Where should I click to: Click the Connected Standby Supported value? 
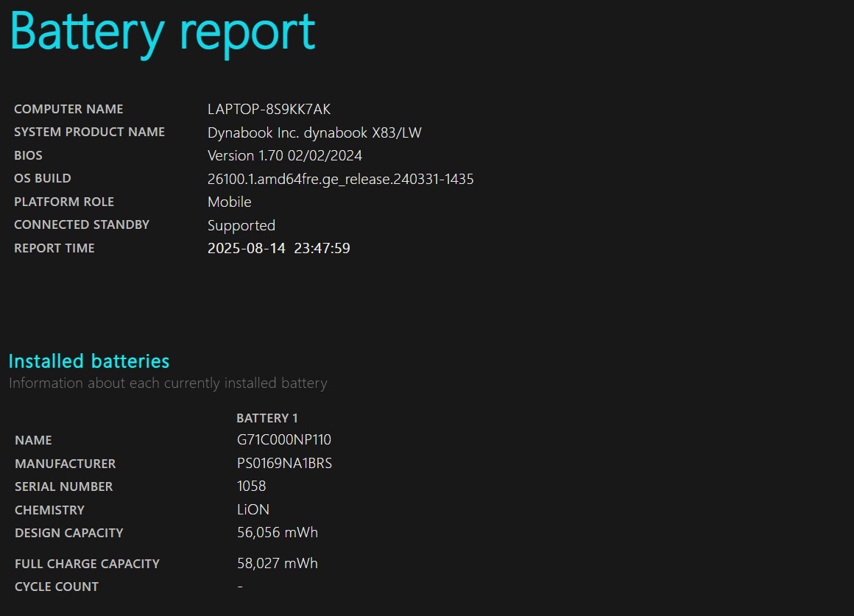click(x=241, y=225)
